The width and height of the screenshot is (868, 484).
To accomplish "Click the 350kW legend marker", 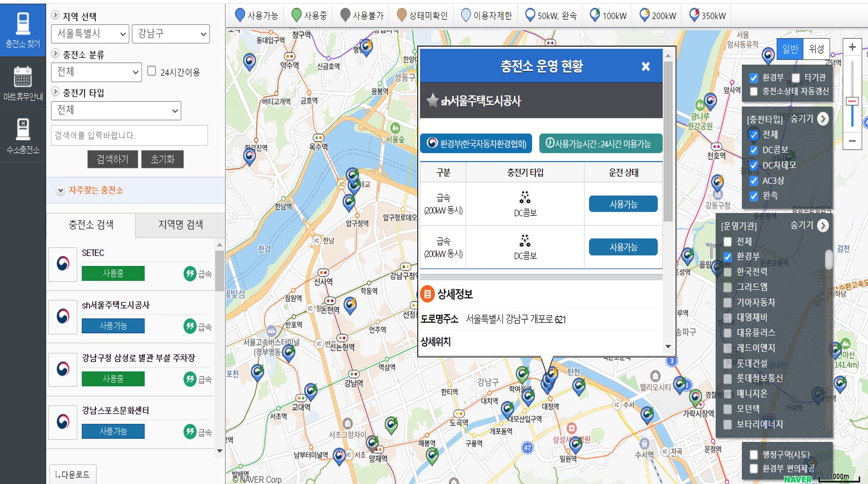I will [694, 15].
